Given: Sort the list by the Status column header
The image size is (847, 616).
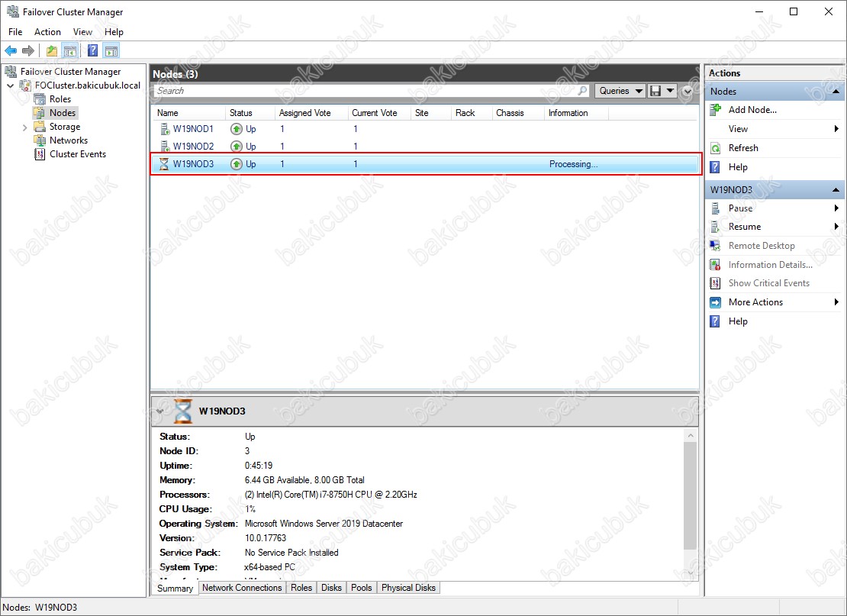Looking at the screenshot, I should coord(250,113).
